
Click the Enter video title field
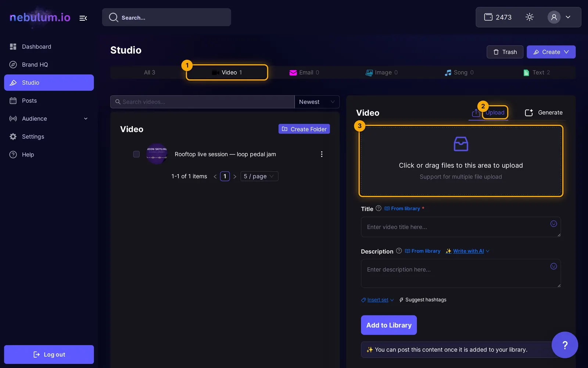pos(461,227)
